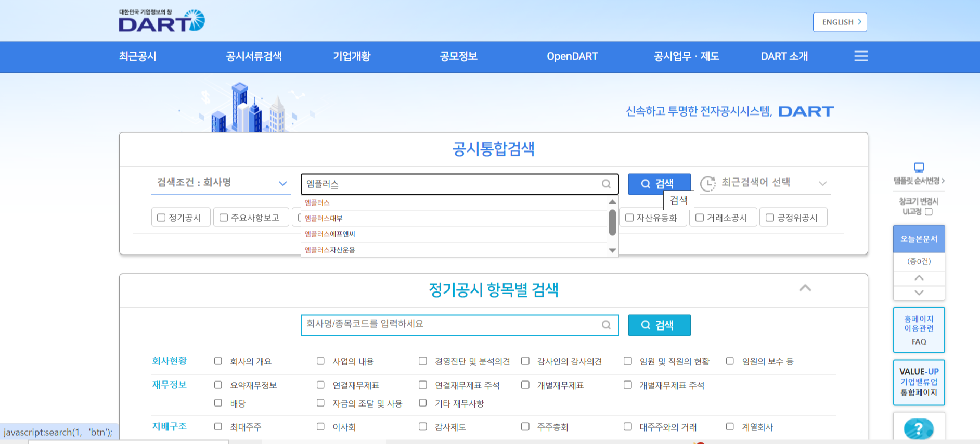980x444 pixels.
Task: Check the 주요사항보고 checkbox
Action: 224,218
